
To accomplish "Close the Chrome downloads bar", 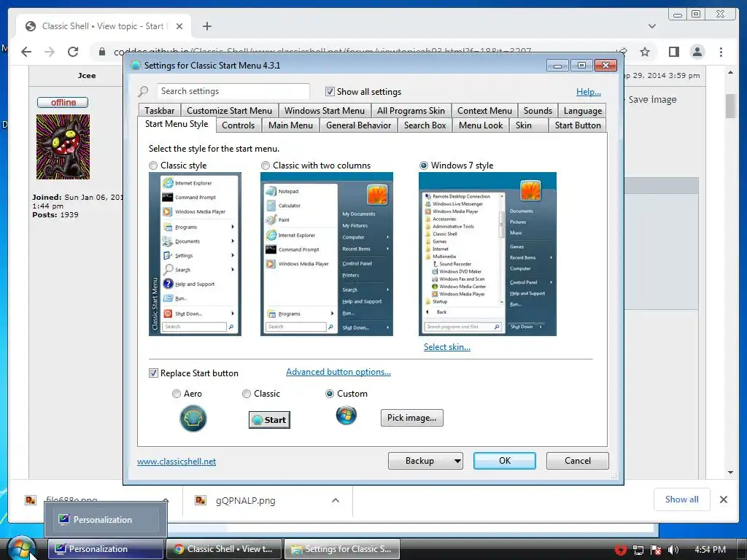I will point(723,499).
